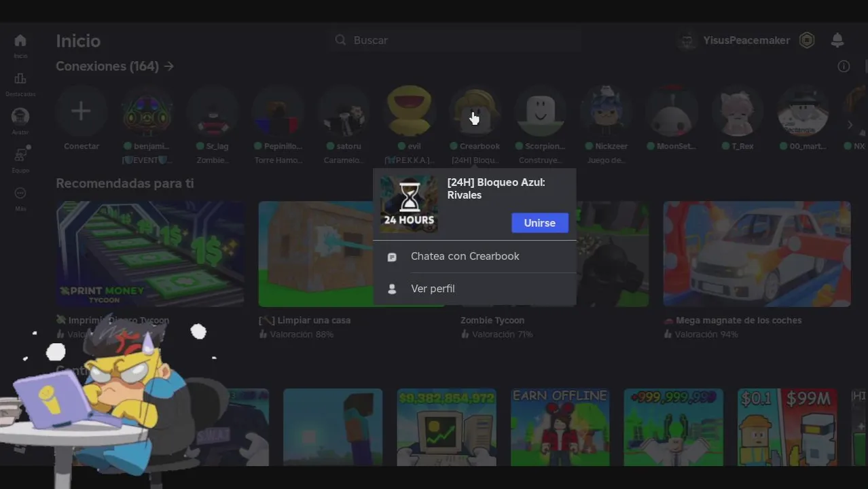This screenshot has height=489, width=868.
Task: Select Chatea con Crearbook menu entry
Action: click(x=474, y=256)
